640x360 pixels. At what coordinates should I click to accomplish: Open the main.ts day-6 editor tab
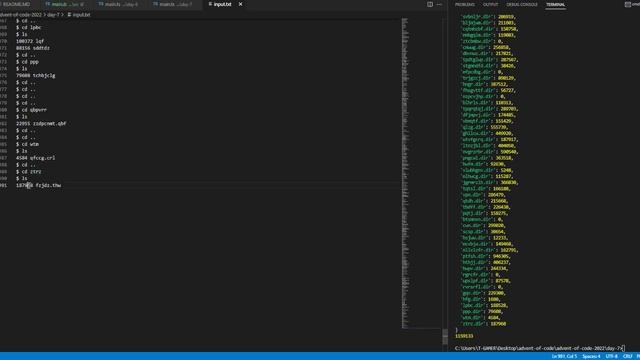pyautogui.click(x=119, y=4)
